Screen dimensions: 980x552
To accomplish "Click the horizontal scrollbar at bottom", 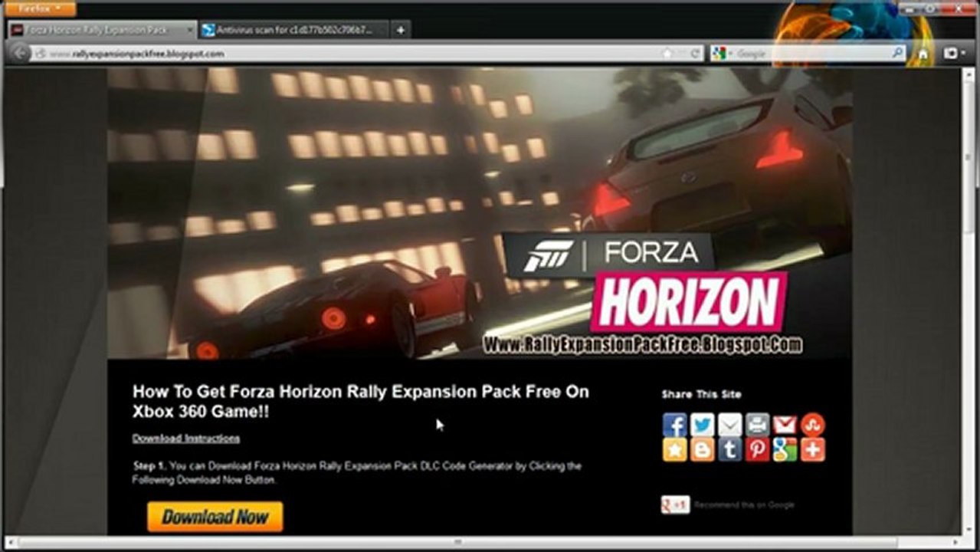I will click(460, 542).
